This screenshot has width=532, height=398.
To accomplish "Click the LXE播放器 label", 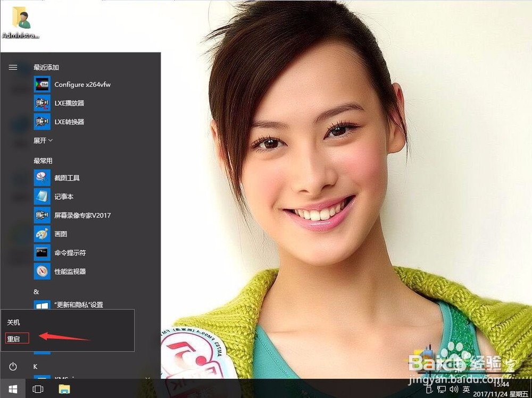I will (x=69, y=103).
